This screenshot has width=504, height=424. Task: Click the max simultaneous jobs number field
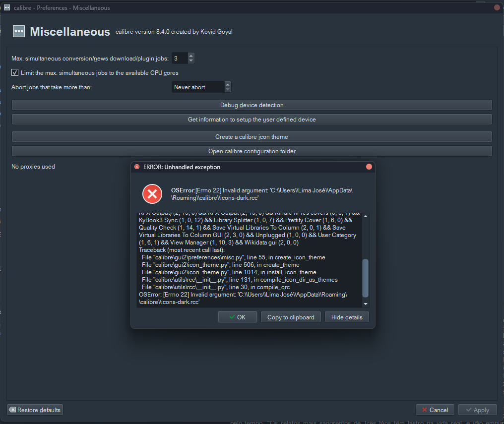[180, 58]
